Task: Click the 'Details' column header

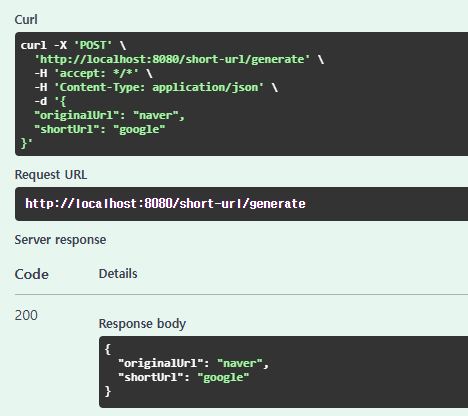Action: click(118, 274)
